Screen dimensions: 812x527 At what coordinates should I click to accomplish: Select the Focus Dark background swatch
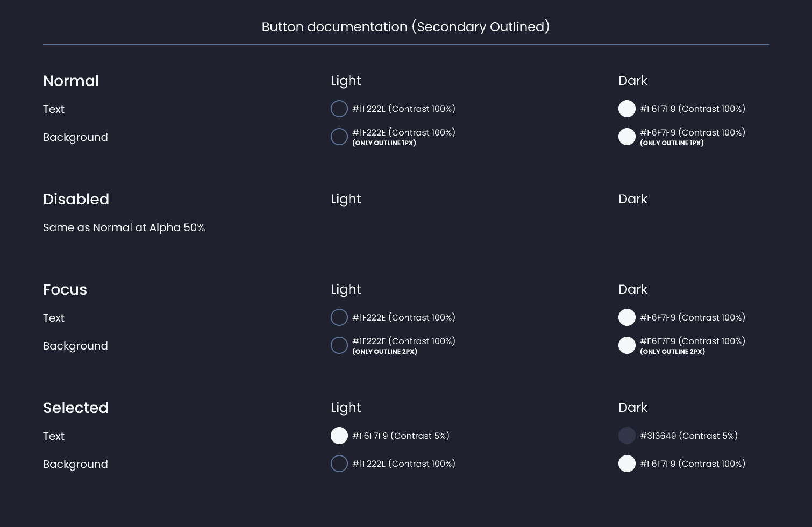tap(626, 345)
